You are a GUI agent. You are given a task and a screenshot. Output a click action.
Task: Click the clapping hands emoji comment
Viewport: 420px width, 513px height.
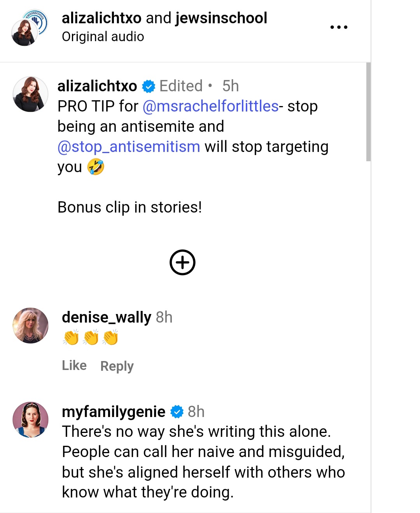(91, 337)
